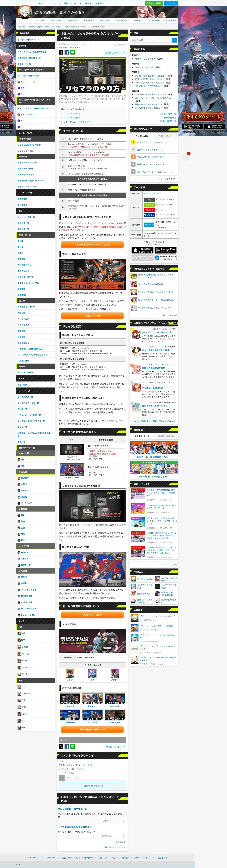Select 最近見た攻略Wiki history tab
Image resolution: width=227 pixels, height=868 pixels.
166,436
